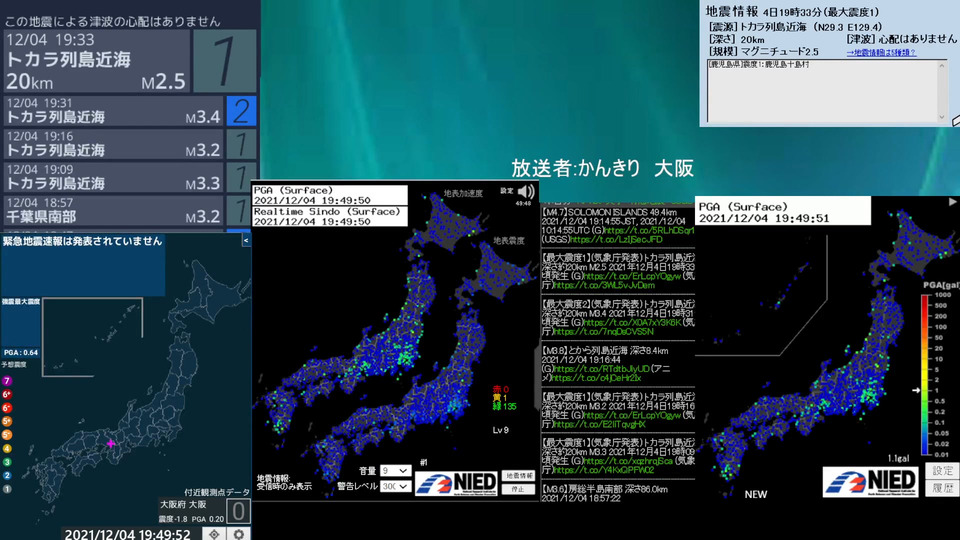Click scroll-down arrow in earthquake info text box
Screen dimensions: 960x540
[942, 117]
